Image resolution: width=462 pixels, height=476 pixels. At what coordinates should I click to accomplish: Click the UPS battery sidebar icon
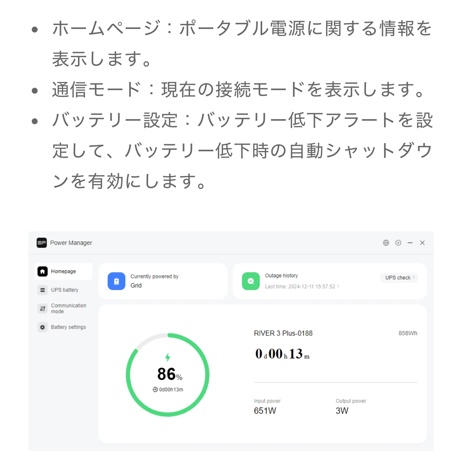tap(42, 290)
